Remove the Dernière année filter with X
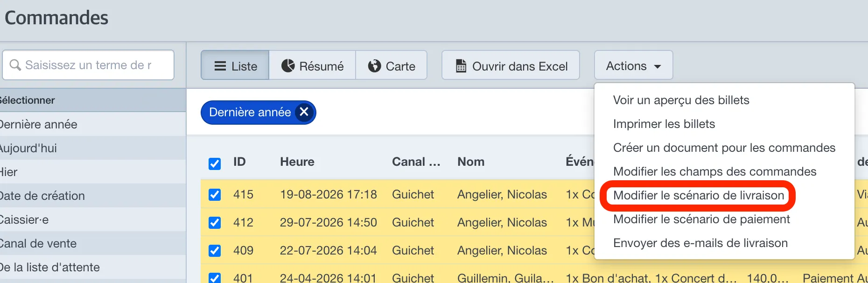 pyautogui.click(x=304, y=112)
